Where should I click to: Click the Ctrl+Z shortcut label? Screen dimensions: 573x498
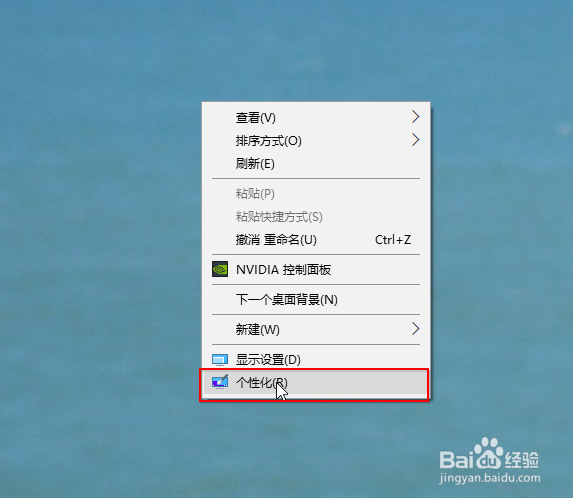coord(393,240)
